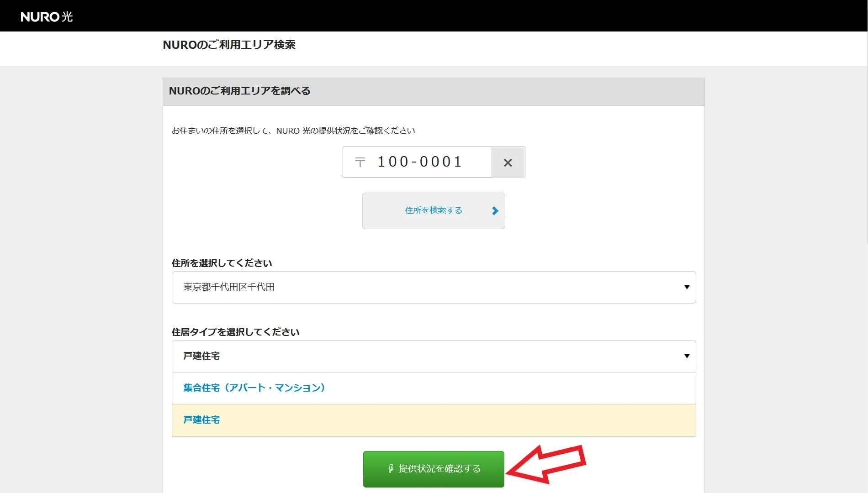The width and height of the screenshot is (868, 493).
Task: Select 集合住宅（アパート・マンション） option
Action: point(254,388)
